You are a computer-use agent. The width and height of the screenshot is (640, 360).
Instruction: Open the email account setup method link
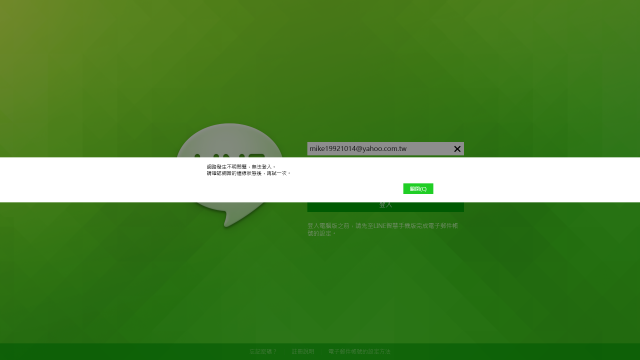(360, 351)
